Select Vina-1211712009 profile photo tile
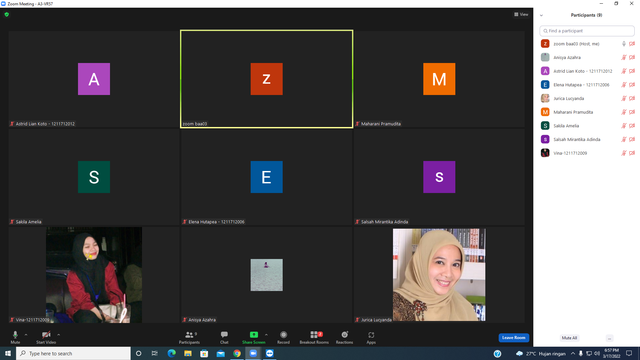Image resolution: width=640 pixels, height=360 pixels. 94,275
